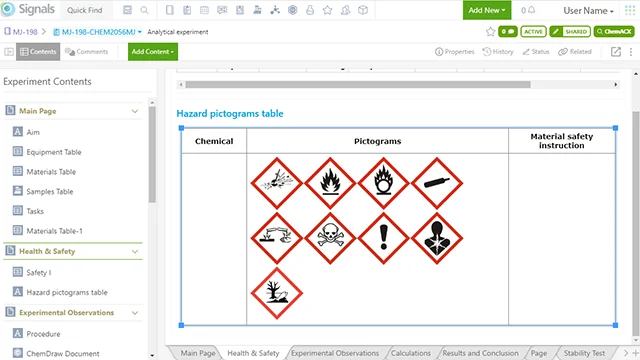Open the Stability Test tab
Viewport: 640px width, 360px height.
[x=584, y=353]
